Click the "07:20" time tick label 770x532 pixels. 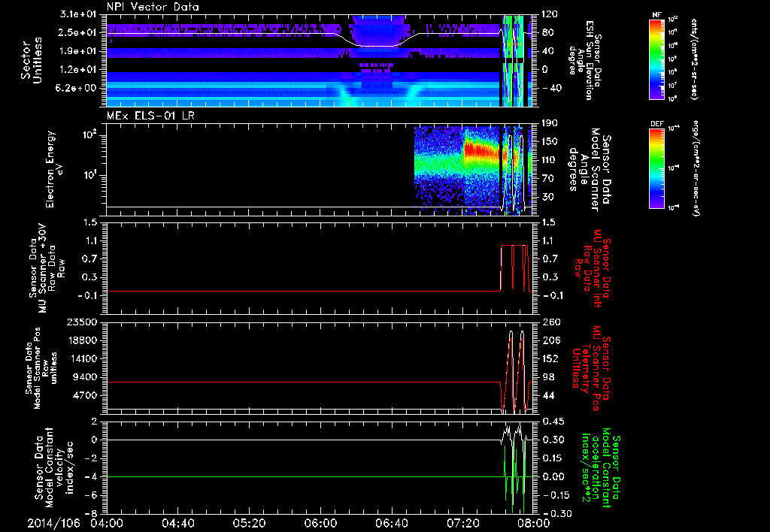point(462,523)
